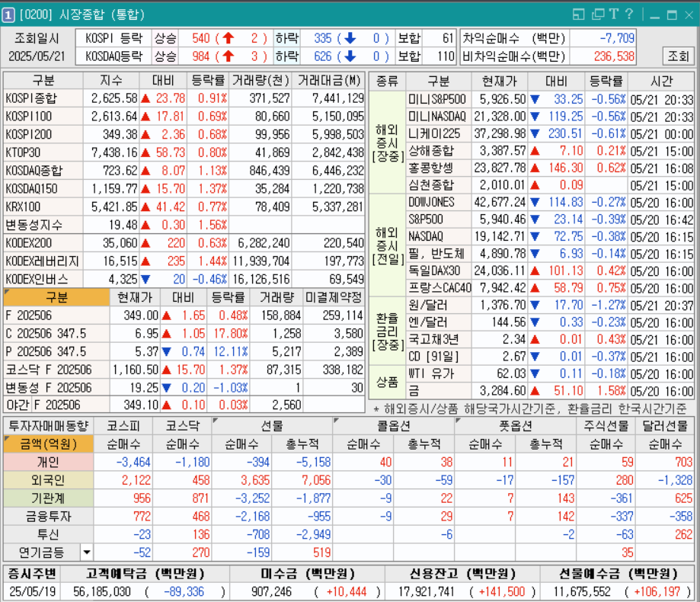This screenshot has height=602, width=700.
Task: Select the KOSPI200 index row
Action: tap(184, 134)
